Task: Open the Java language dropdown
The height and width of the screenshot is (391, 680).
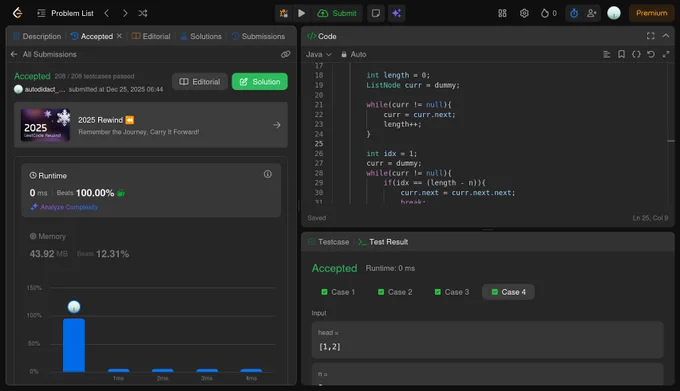Action: [x=319, y=54]
